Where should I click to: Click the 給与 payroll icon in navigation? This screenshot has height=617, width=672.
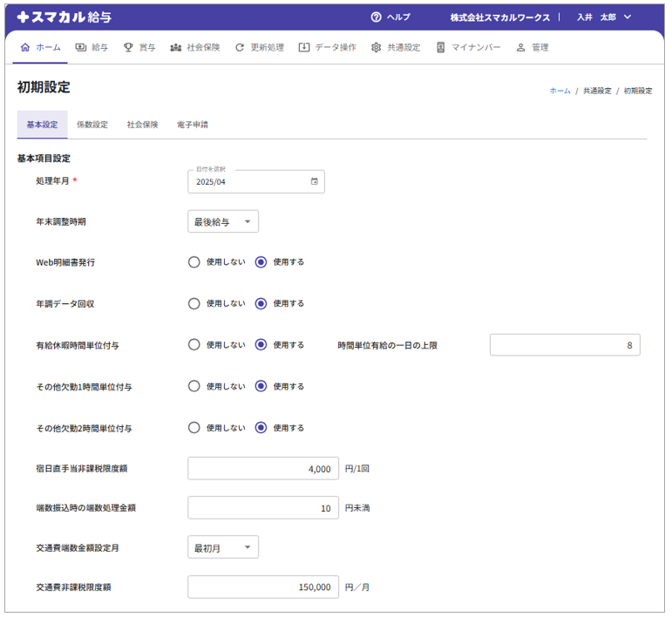pyautogui.click(x=81, y=48)
